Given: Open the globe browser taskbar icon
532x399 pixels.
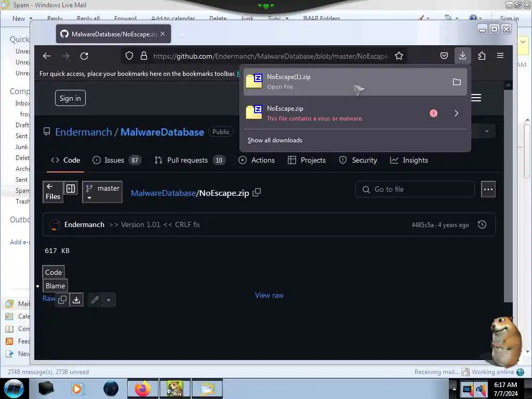Looking at the screenshot, I should pyautogui.click(x=111, y=389).
